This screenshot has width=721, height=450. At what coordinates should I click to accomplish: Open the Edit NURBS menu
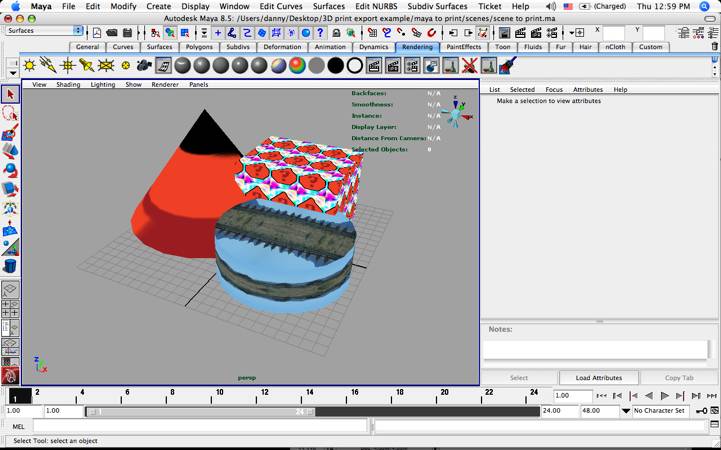(x=374, y=6)
